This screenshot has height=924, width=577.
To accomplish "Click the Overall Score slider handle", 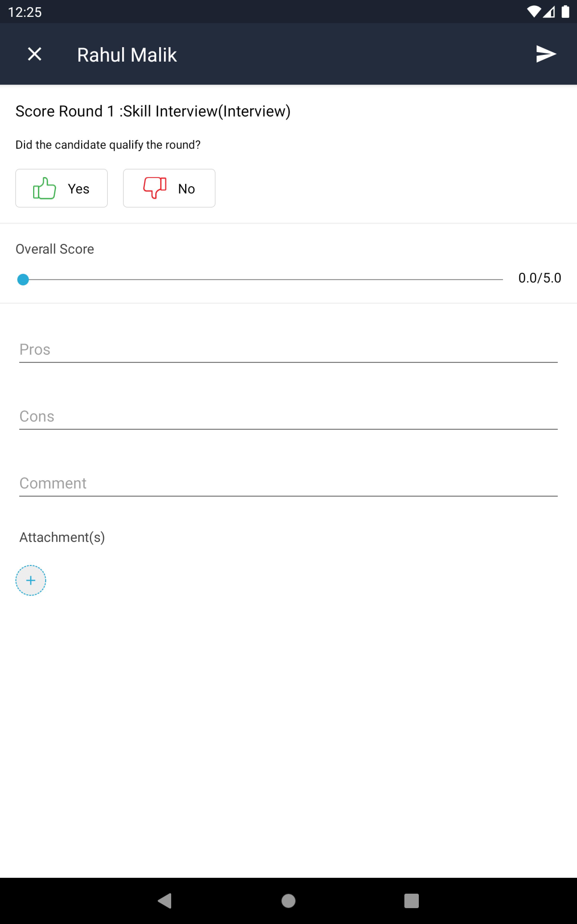I will pos(23,280).
